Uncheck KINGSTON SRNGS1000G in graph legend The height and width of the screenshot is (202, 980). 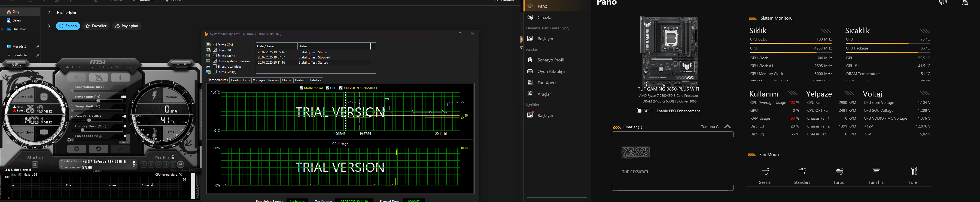point(341,88)
